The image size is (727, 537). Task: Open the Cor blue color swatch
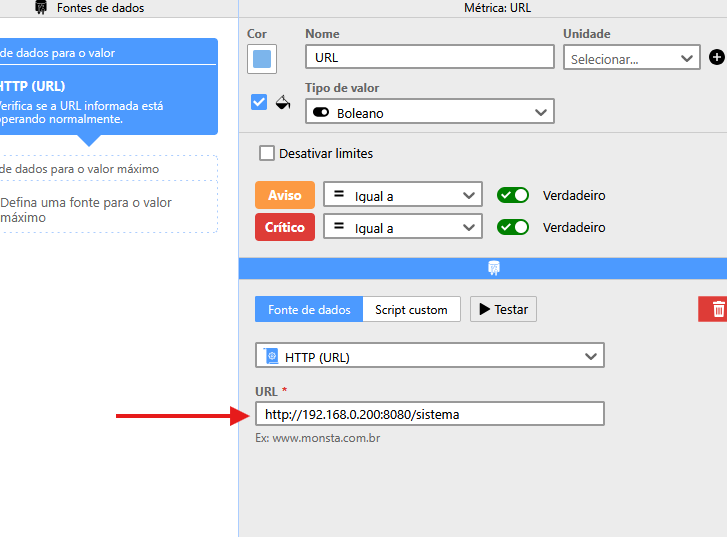point(262,59)
